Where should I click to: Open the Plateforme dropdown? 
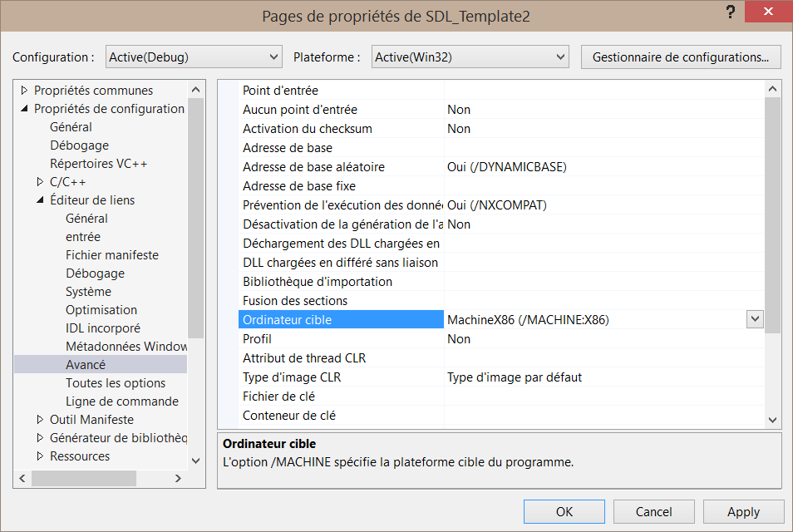click(470, 57)
